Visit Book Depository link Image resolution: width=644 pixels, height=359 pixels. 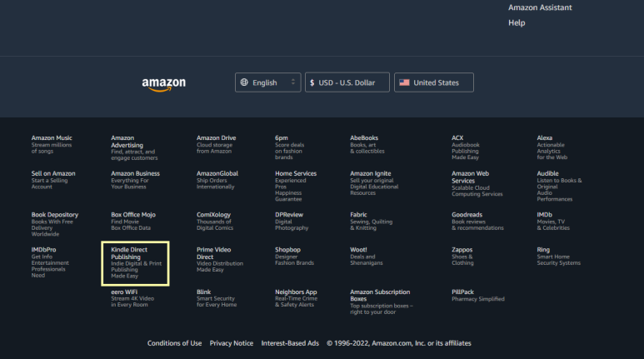click(x=55, y=224)
